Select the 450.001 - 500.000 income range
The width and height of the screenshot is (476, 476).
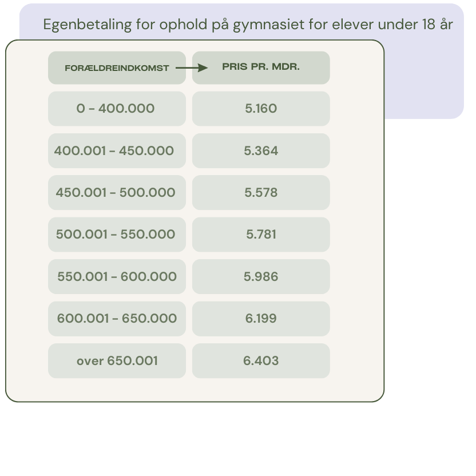(117, 193)
